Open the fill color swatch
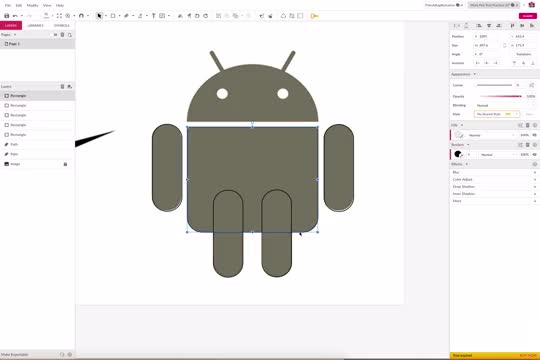 pos(458,135)
